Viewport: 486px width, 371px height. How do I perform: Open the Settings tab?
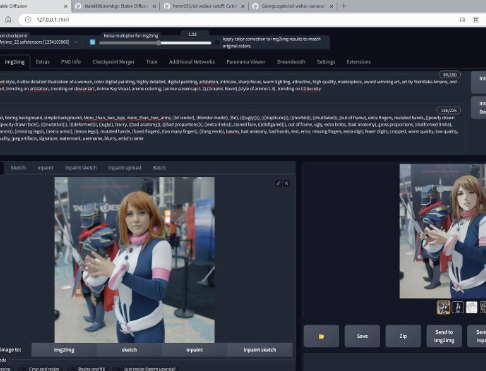326,62
